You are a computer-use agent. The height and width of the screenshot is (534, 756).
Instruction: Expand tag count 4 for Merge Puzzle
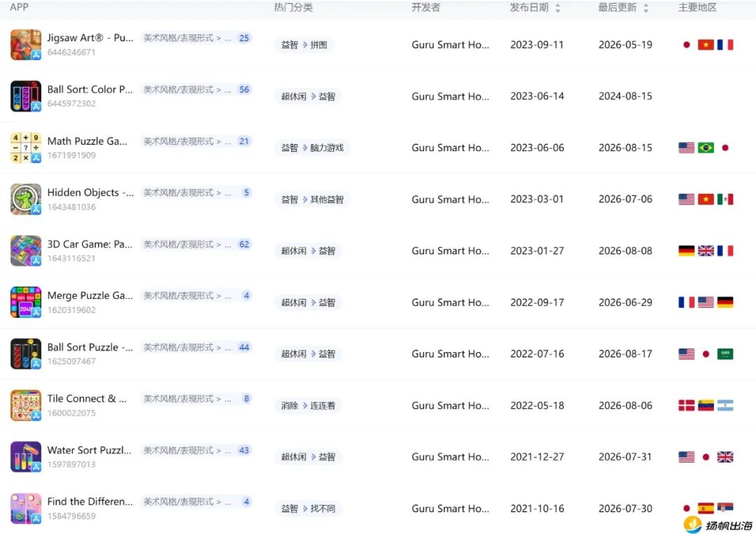point(246,295)
